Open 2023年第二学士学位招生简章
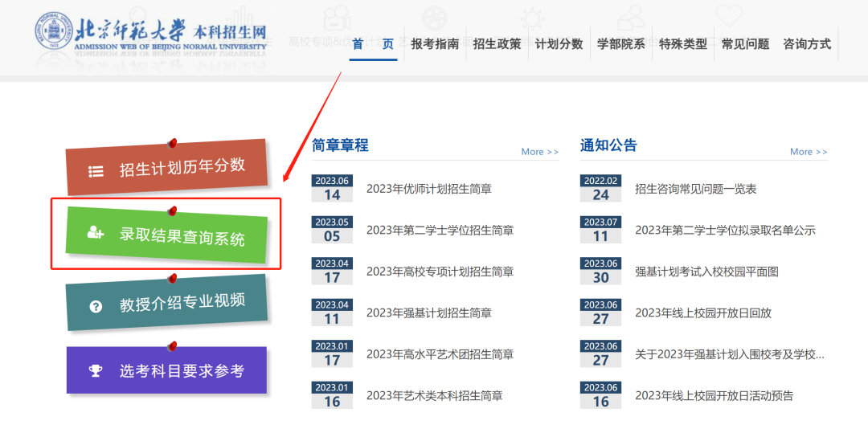Screen dimensions: 868x429 [x=440, y=231]
